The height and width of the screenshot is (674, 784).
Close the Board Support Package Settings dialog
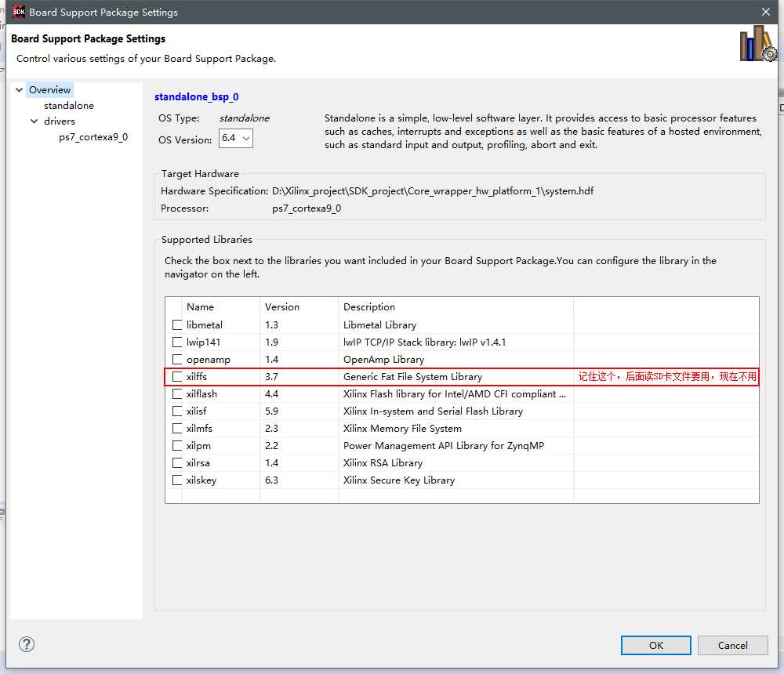pyautogui.click(x=765, y=12)
